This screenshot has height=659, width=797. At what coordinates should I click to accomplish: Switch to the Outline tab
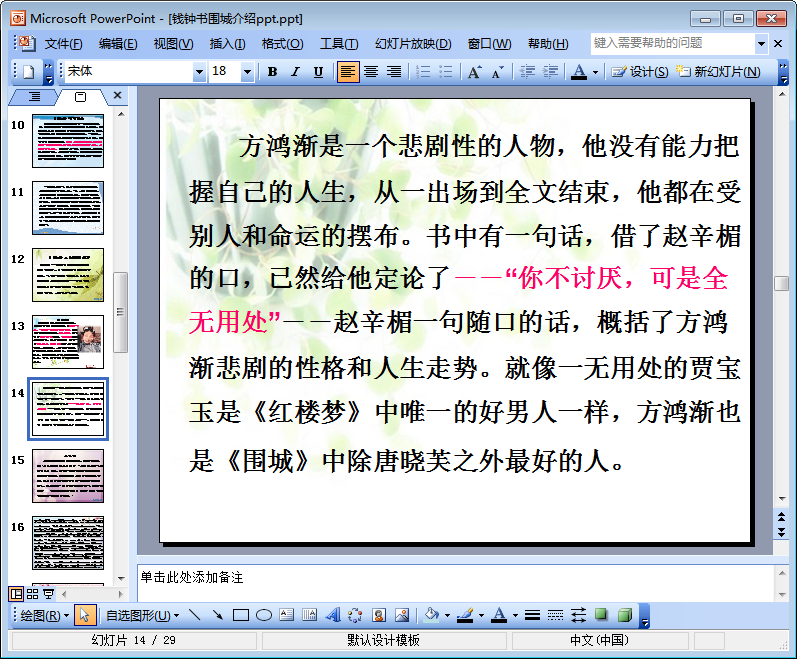34,97
